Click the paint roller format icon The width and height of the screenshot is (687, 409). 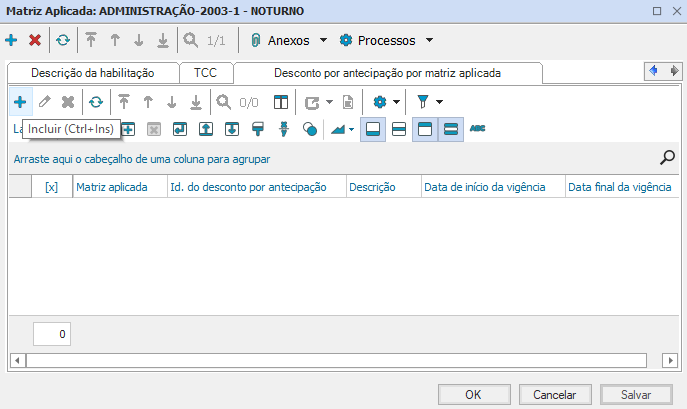pyautogui.click(x=257, y=129)
